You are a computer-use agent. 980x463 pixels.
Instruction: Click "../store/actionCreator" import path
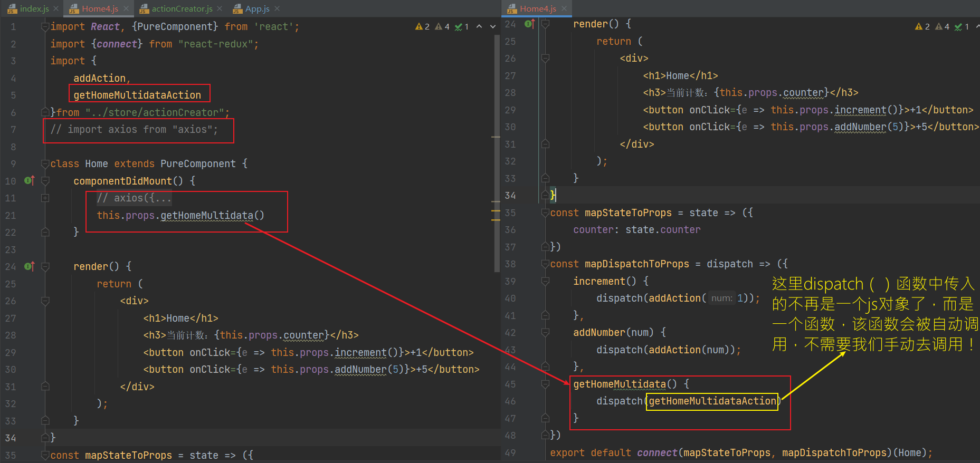tap(155, 112)
